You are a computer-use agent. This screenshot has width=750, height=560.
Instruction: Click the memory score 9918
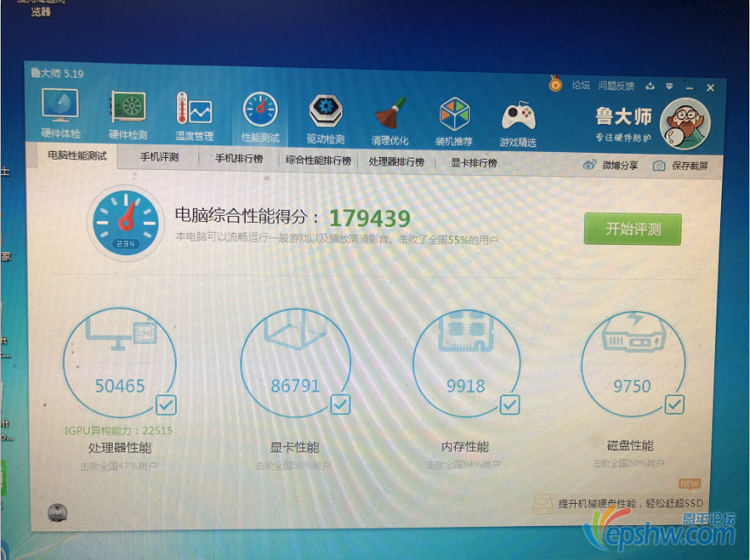pos(465,386)
